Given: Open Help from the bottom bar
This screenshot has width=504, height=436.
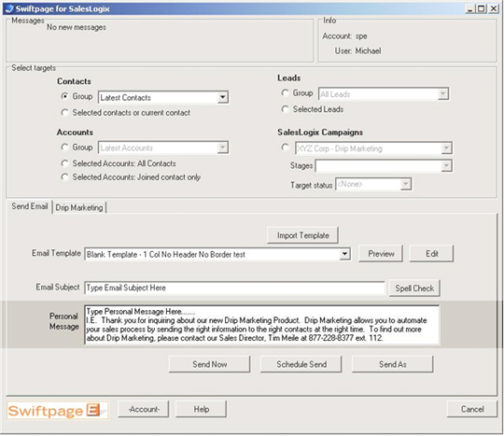Looking at the screenshot, I should pos(202,409).
